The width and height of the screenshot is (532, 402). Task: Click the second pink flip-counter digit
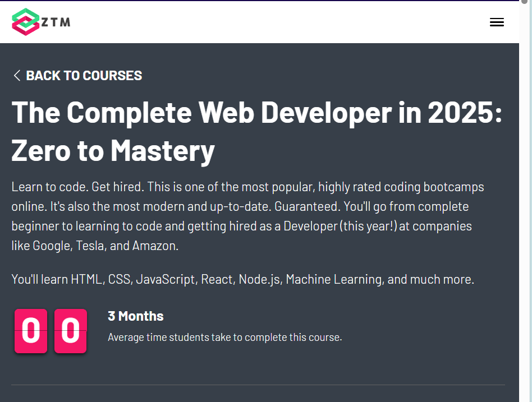tap(70, 331)
